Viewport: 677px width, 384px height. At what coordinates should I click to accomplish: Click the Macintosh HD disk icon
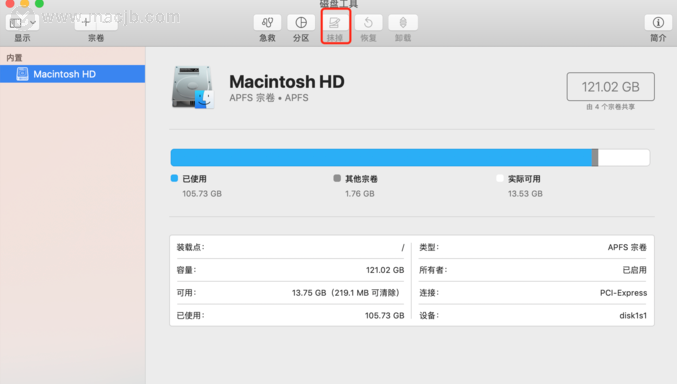point(193,87)
